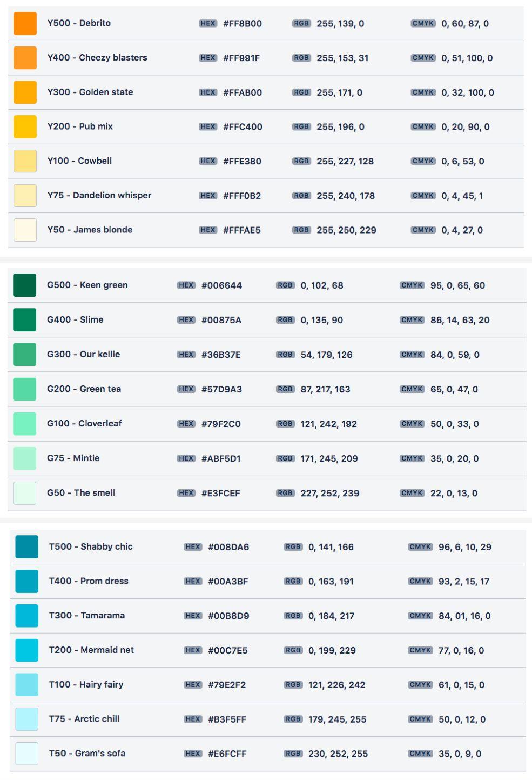The image size is (532, 780).
Task: Click CMYK badge in Gram's sofa row
Action: 420,754
